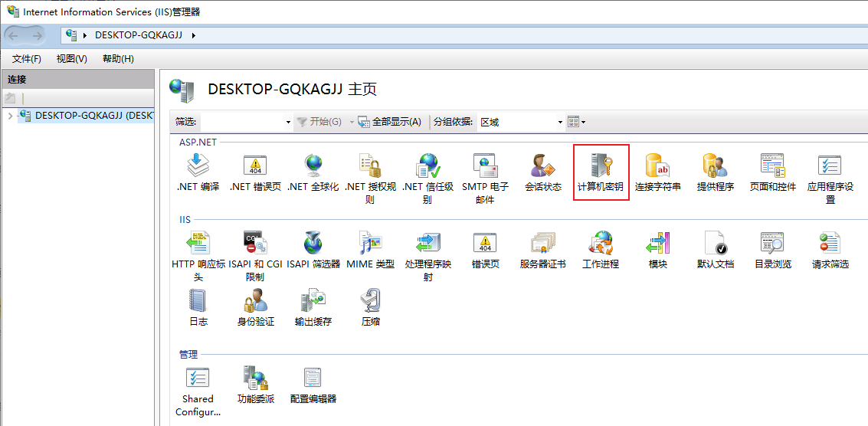Click into the 筛选 filter text field

[242, 122]
